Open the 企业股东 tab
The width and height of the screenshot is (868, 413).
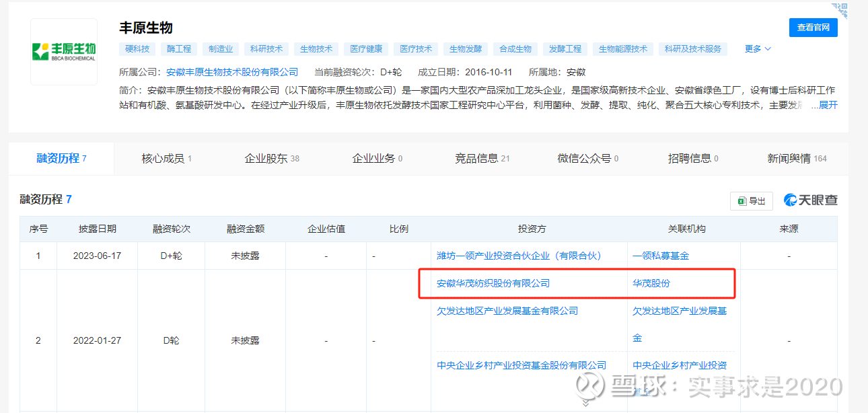pyautogui.click(x=272, y=159)
